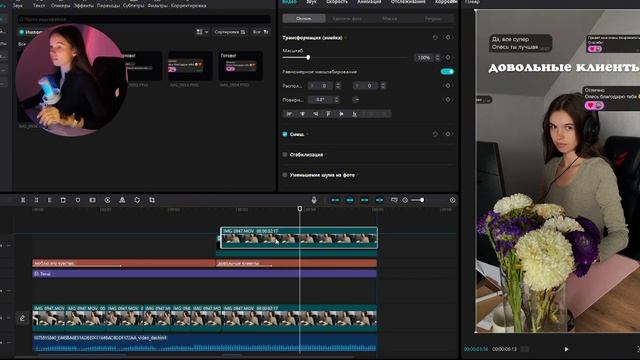
Task: Click the first teal snapping pill icon
Action: [335, 200]
